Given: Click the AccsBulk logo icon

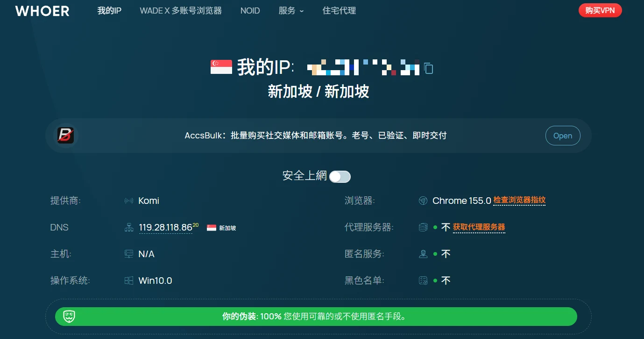Looking at the screenshot, I should pos(66,136).
